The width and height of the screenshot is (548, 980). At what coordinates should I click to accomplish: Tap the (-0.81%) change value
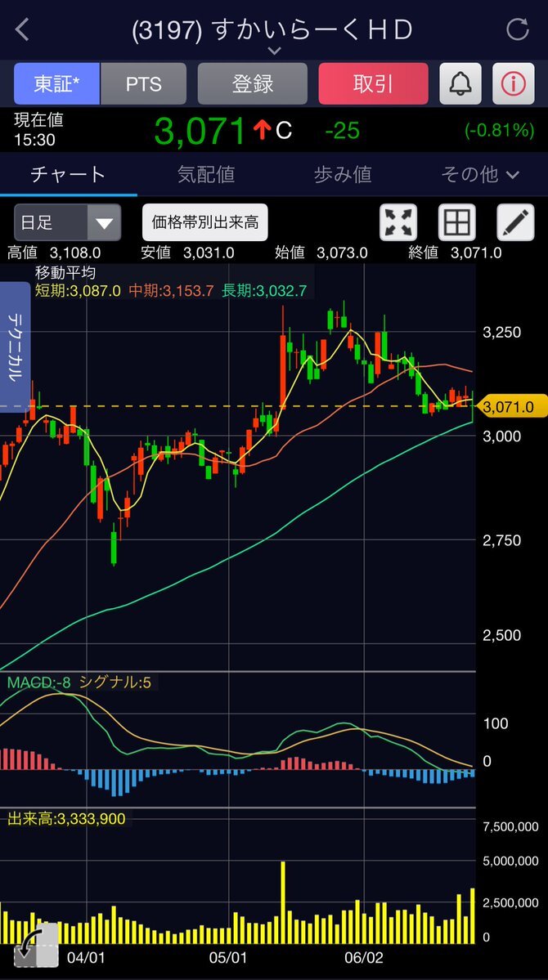click(499, 131)
